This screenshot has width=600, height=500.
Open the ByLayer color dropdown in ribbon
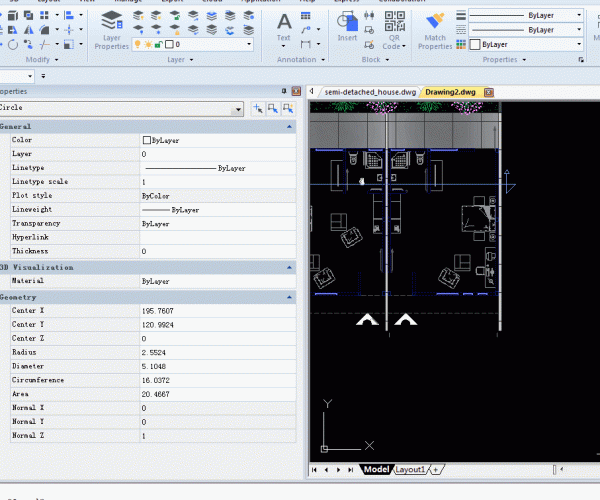tap(574, 45)
